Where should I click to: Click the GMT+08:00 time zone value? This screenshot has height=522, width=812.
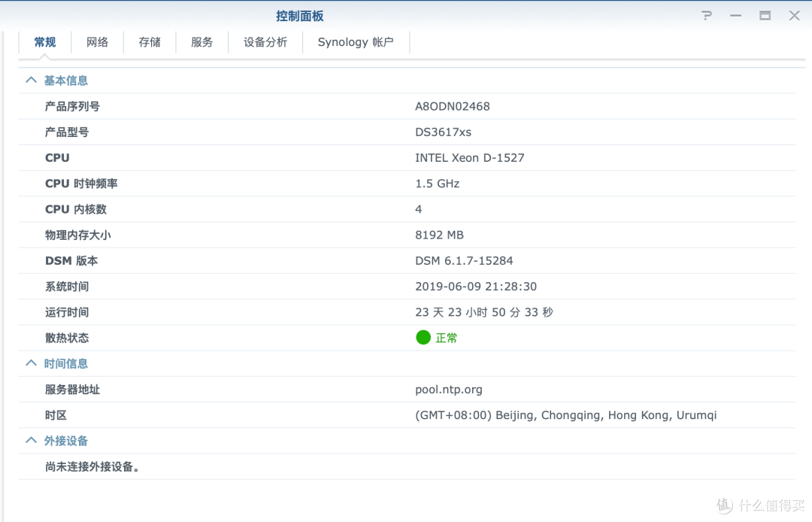coord(566,415)
